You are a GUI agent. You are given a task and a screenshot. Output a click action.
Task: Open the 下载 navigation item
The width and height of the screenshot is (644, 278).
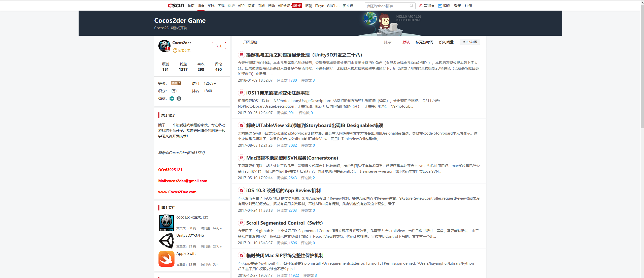(221, 6)
